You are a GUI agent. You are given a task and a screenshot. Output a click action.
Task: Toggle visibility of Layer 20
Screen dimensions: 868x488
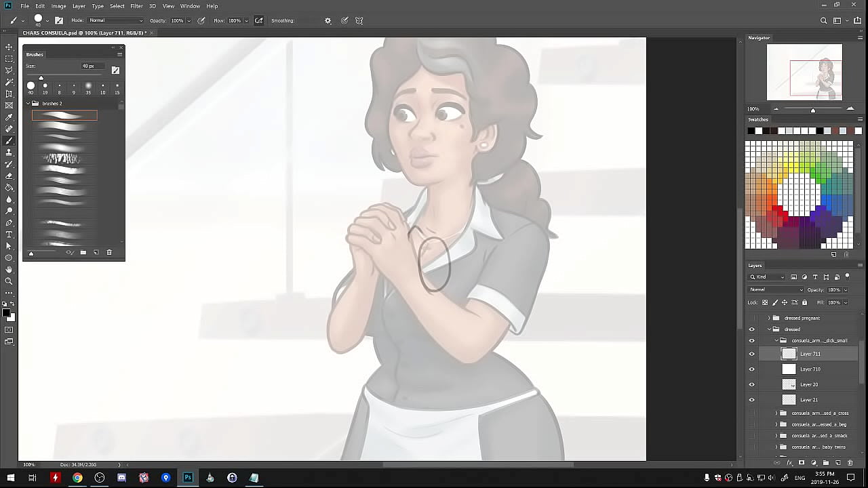coord(751,384)
